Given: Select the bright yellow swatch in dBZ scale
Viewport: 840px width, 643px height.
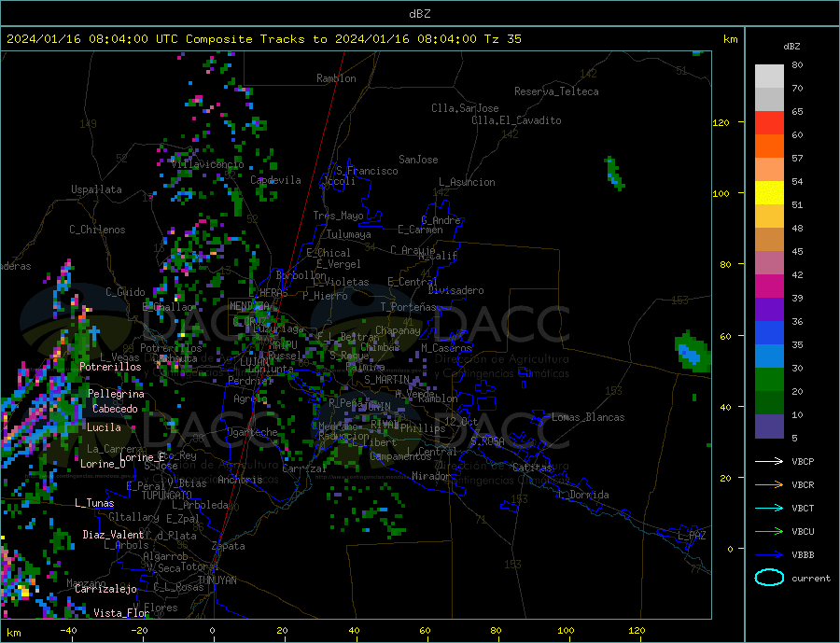Looking at the screenshot, I should [769, 193].
